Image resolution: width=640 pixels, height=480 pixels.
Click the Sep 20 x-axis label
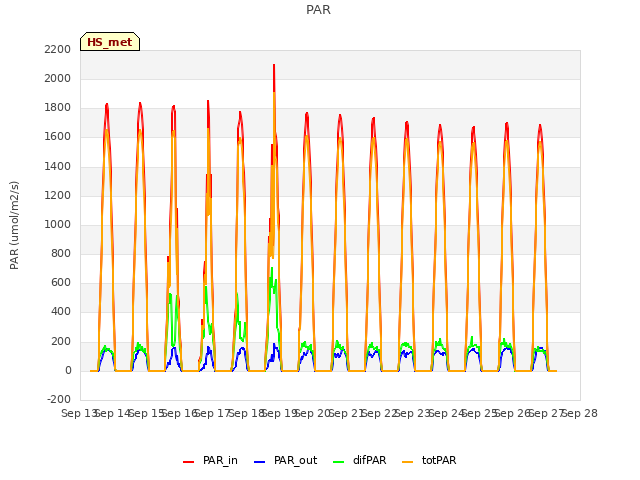tap(313, 413)
